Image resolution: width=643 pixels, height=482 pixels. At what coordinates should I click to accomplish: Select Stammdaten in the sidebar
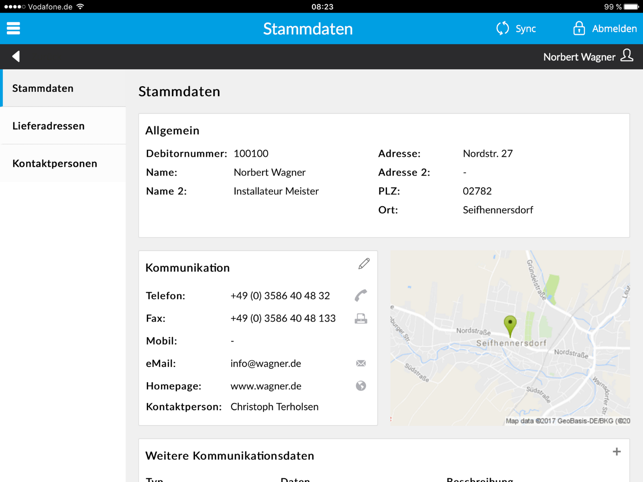[x=63, y=88]
